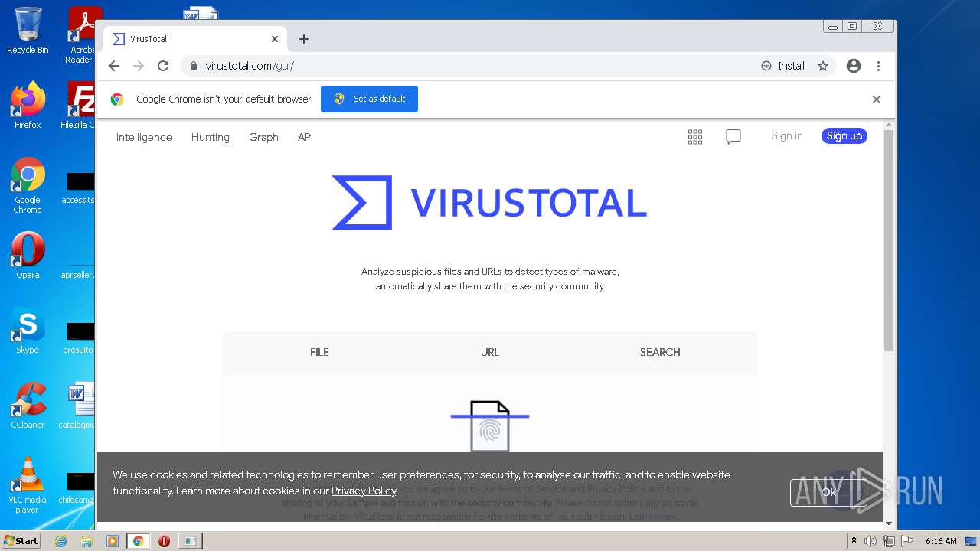This screenshot has height=551, width=980.
Task: Click the volume icon in the system tray
Action: [x=871, y=541]
